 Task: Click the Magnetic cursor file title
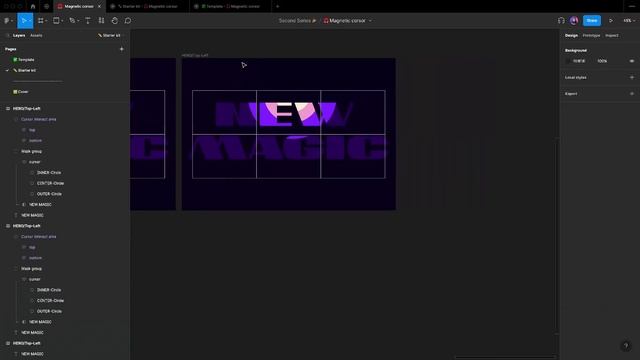point(347,20)
